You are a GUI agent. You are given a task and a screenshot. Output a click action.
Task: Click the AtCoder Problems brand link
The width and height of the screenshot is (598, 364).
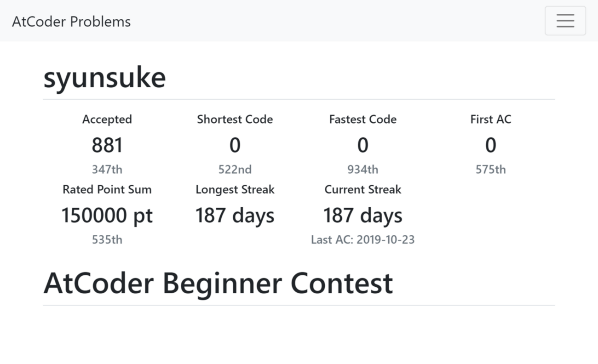[x=71, y=22]
